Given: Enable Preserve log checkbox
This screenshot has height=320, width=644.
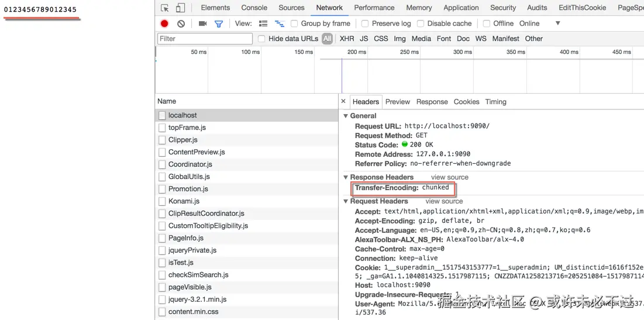Looking at the screenshot, I should [x=365, y=23].
